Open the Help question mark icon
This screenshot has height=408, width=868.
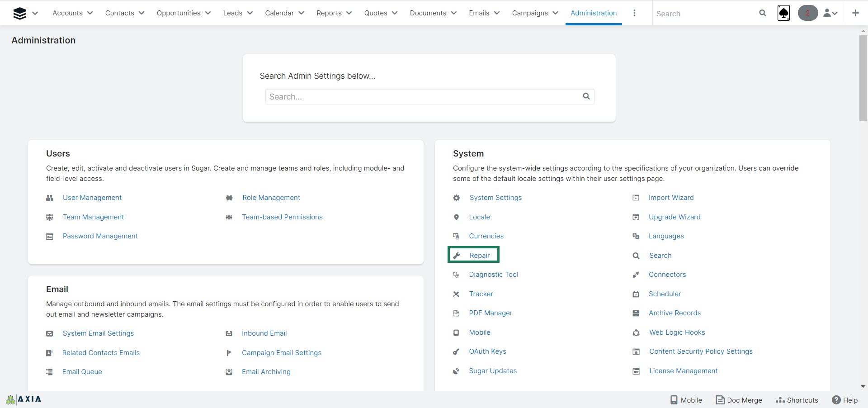[836, 400]
